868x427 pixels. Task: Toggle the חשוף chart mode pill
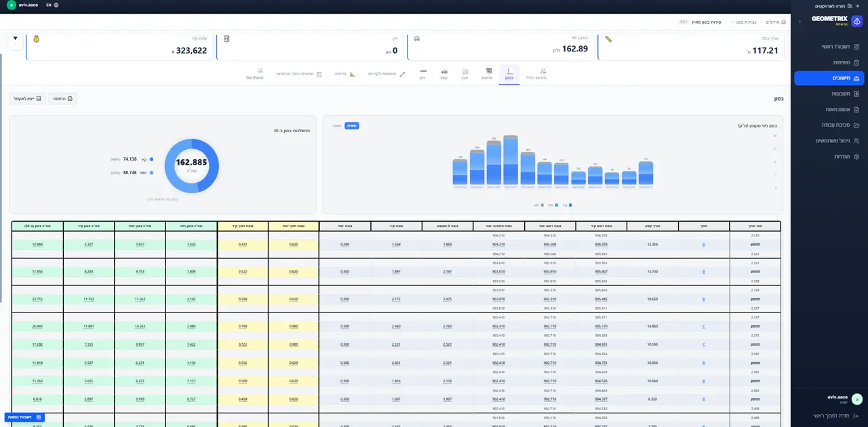pyautogui.click(x=351, y=125)
